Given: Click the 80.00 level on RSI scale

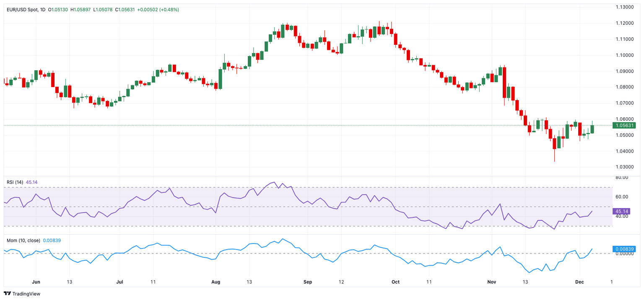Looking at the screenshot, I should tap(621, 178).
